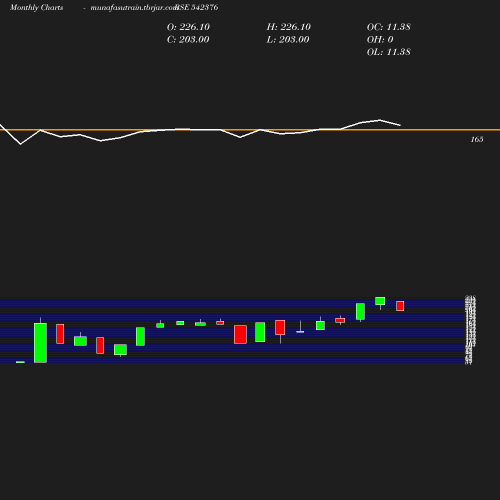
Task: Click the last red candlestick on the right
Action: pyautogui.click(x=400, y=306)
